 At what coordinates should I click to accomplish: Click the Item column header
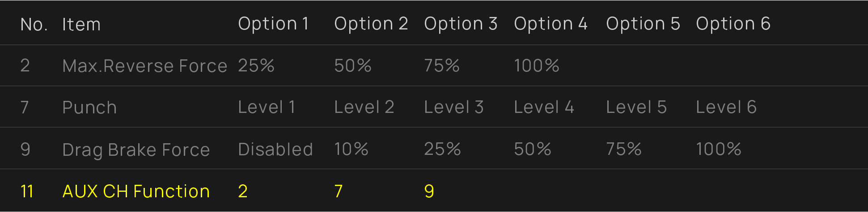pyautogui.click(x=81, y=24)
